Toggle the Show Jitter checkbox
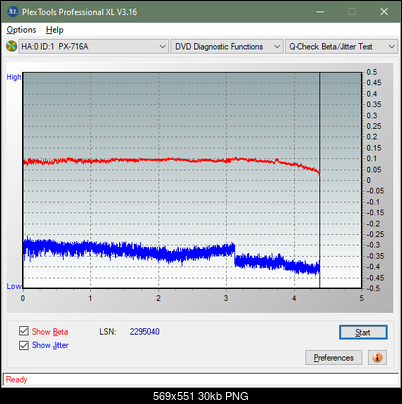Screen dimensions: 402x404 [24, 345]
